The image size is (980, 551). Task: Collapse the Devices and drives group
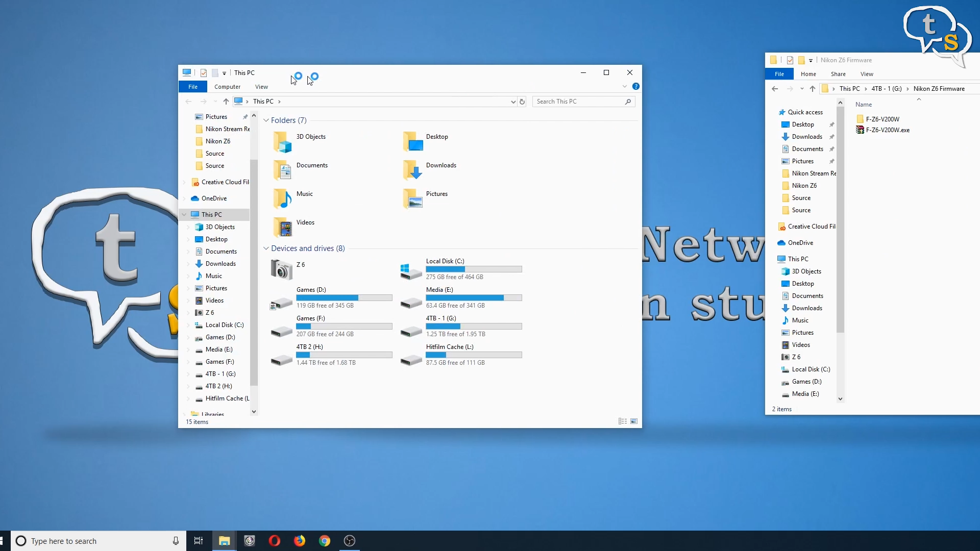[266, 248]
